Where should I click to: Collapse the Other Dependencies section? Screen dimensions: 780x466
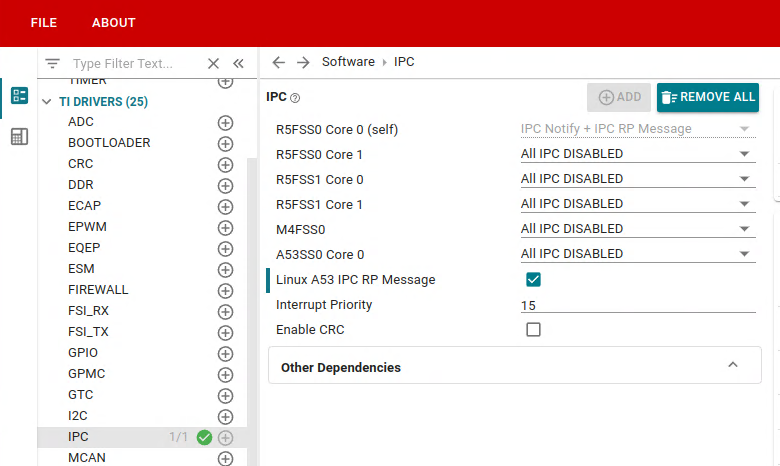point(733,365)
